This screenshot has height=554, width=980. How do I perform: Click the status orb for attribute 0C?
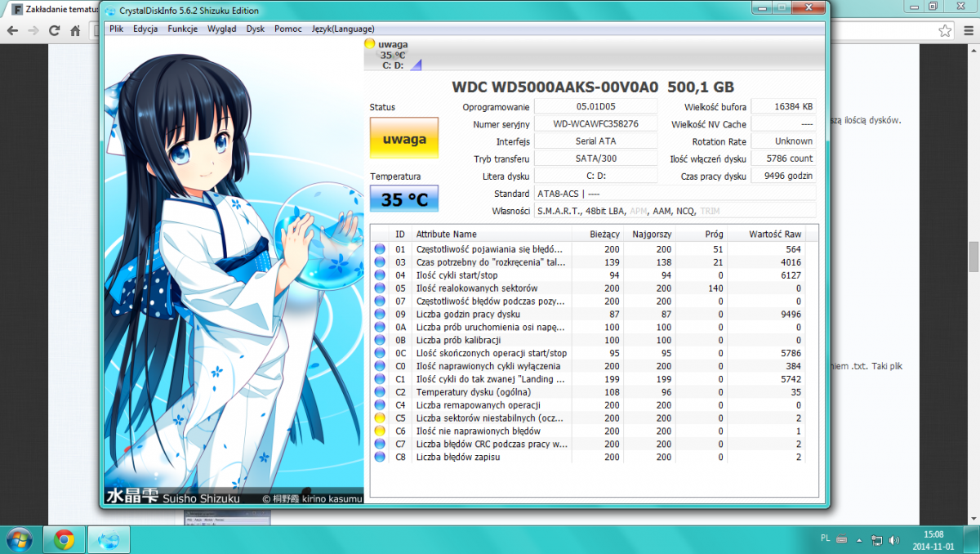tap(380, 353)
